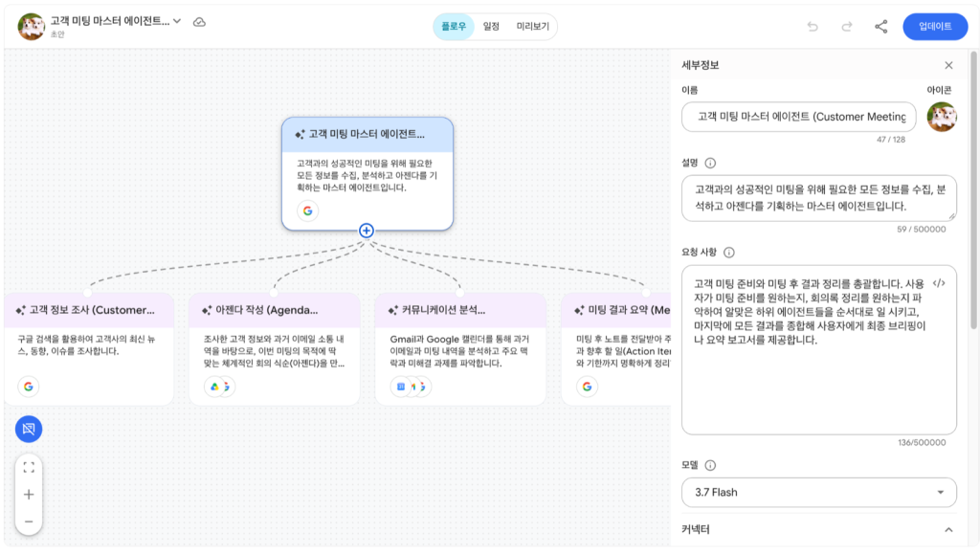This screenshot has width=980, height=554.
Task: Click the plus button below the master agent node
Action: pos(367,231)
